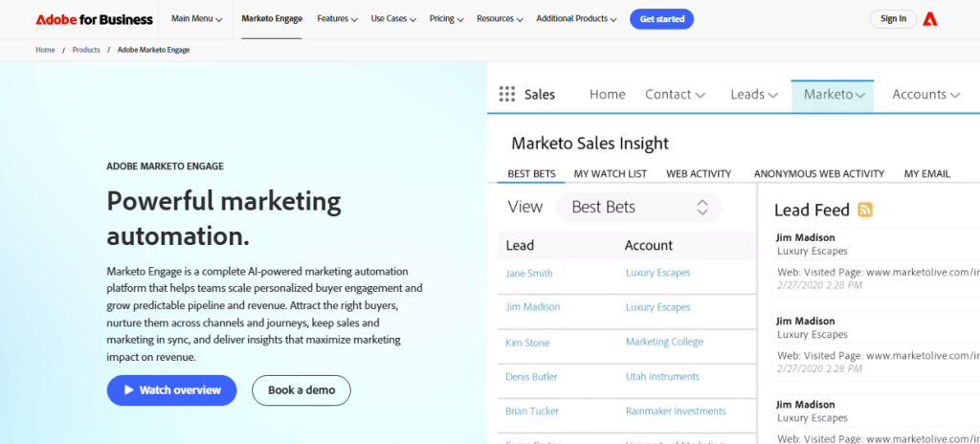Open the ANONYMOUS WEB ACTIVITY tab
This screenshot has width=980, height=444.
819,174
